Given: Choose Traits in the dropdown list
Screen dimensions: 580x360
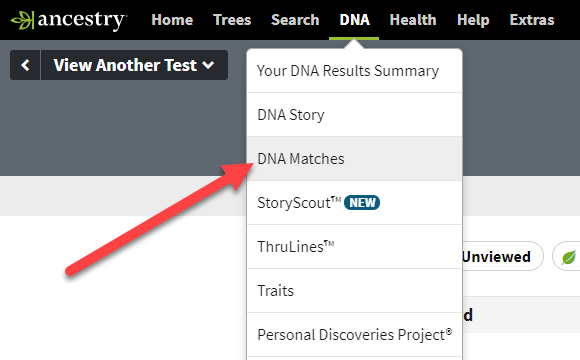Looking at the screenshot, I should click(x=354, y=291).
